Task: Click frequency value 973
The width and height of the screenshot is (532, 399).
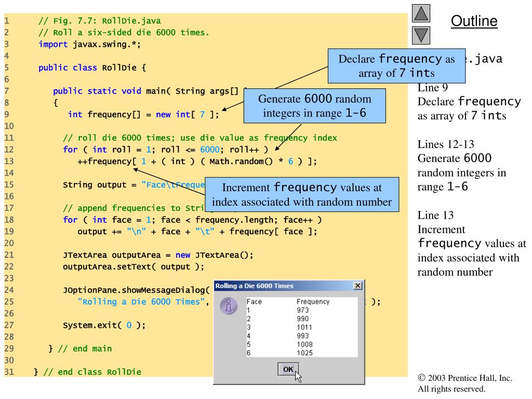Action: pyautogui.click(x=303, y=310)
